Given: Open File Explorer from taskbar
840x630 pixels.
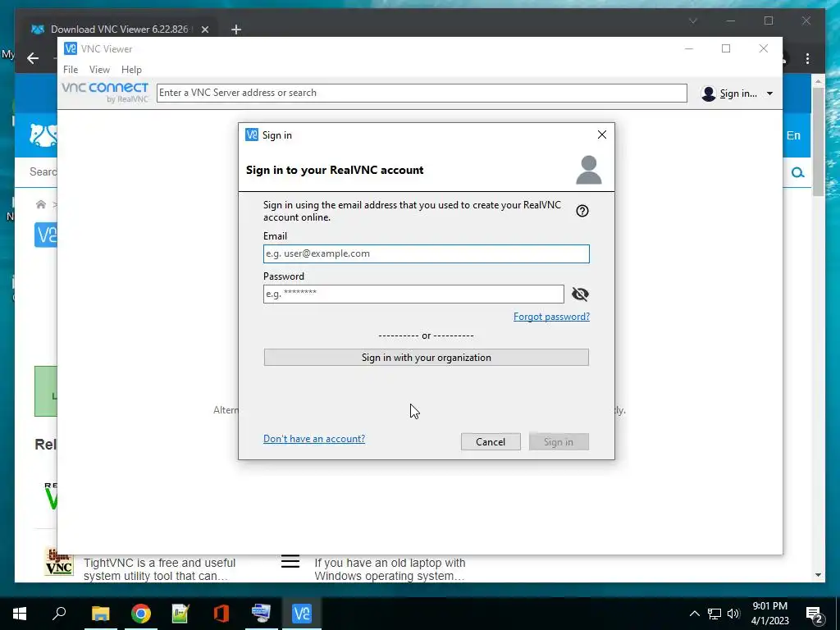Looking at the screenshot, I should (100, 614).
